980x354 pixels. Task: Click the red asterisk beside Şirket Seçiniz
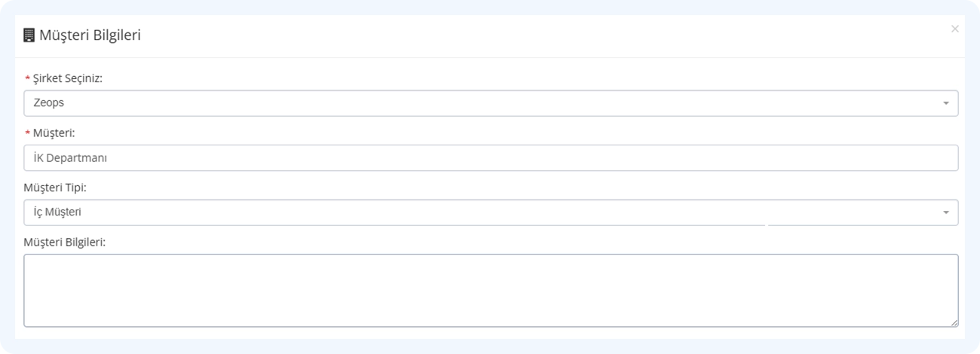[28, 78]
